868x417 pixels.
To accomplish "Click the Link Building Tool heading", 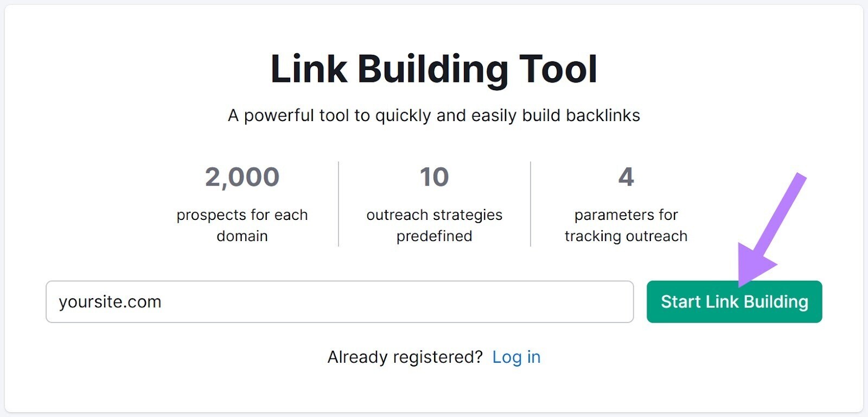I will (434, 69).
